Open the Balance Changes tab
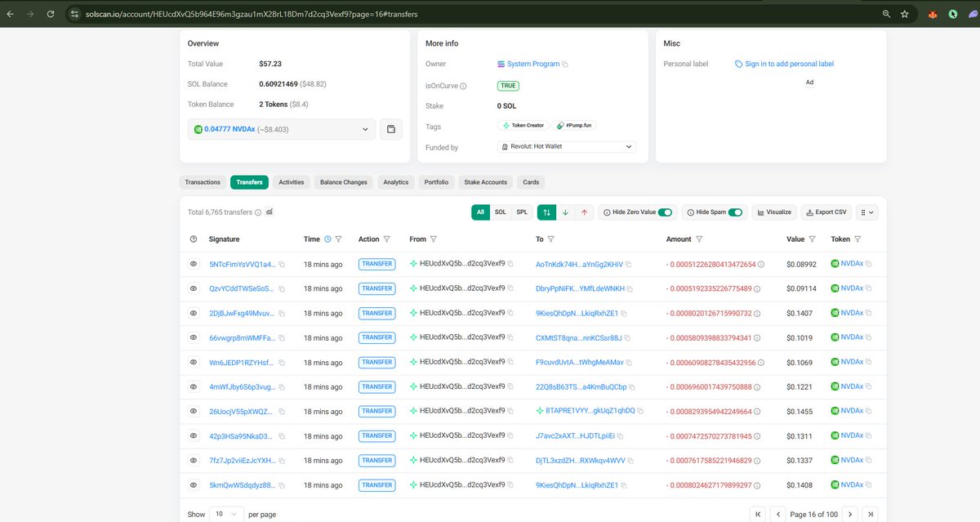 pyautogui.click(x=344, y=182)
